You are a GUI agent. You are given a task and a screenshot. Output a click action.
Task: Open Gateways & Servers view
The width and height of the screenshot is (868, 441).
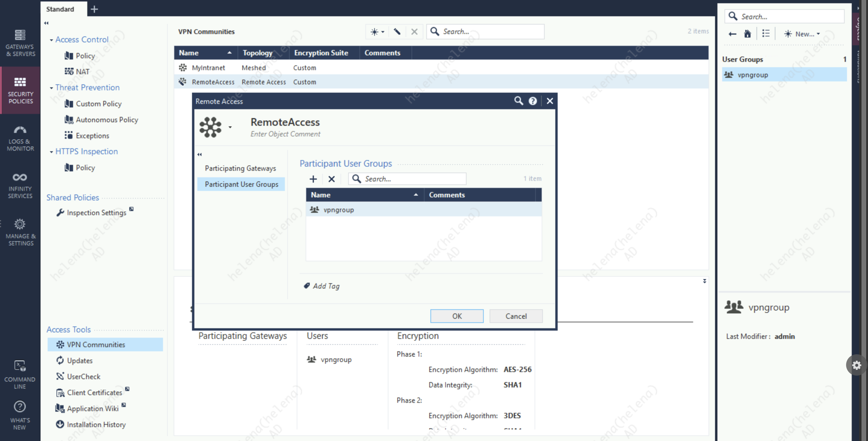[20, 43]
